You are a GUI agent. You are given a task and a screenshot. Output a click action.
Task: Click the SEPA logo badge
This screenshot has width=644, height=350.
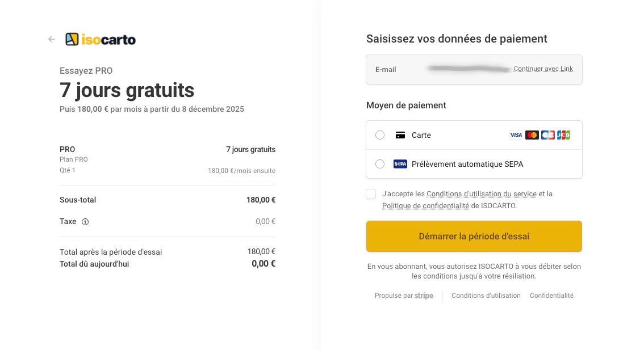click(400, 164)
